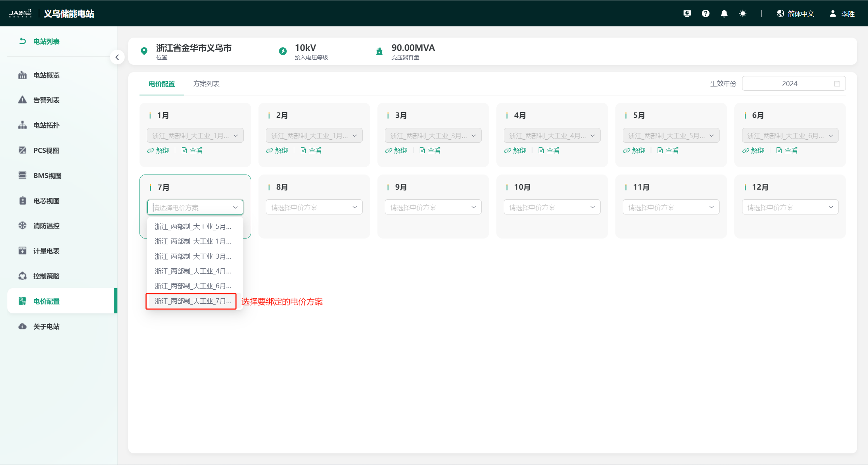This screenshot has width=868, height=465.
Task: Select the 电价配置 tab
Action: point(162,84)
